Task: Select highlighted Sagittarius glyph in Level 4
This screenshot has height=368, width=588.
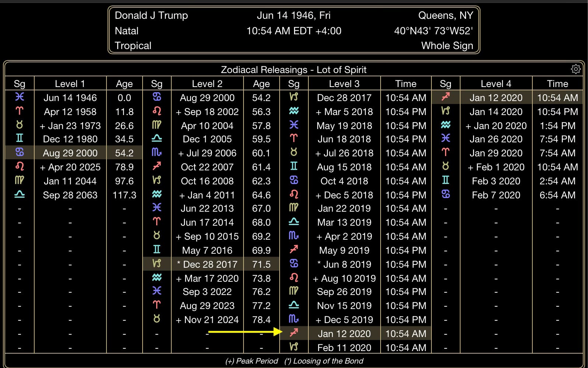Action: (x=445, y=97)
